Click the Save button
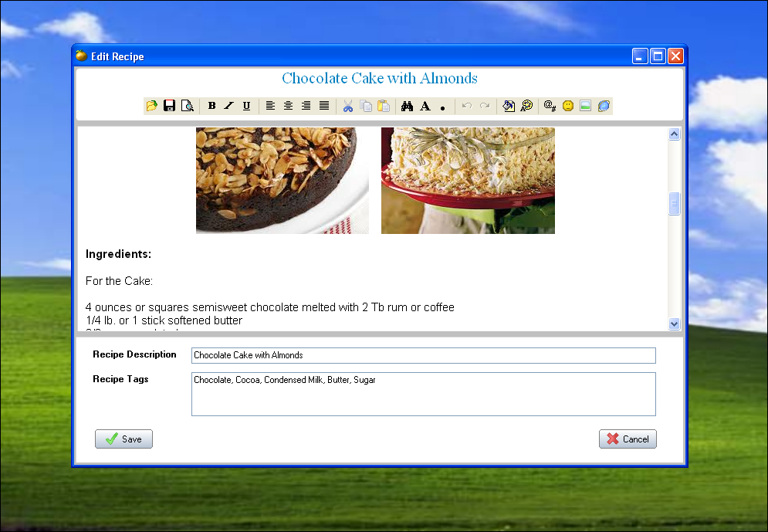 tap(123, 439)
